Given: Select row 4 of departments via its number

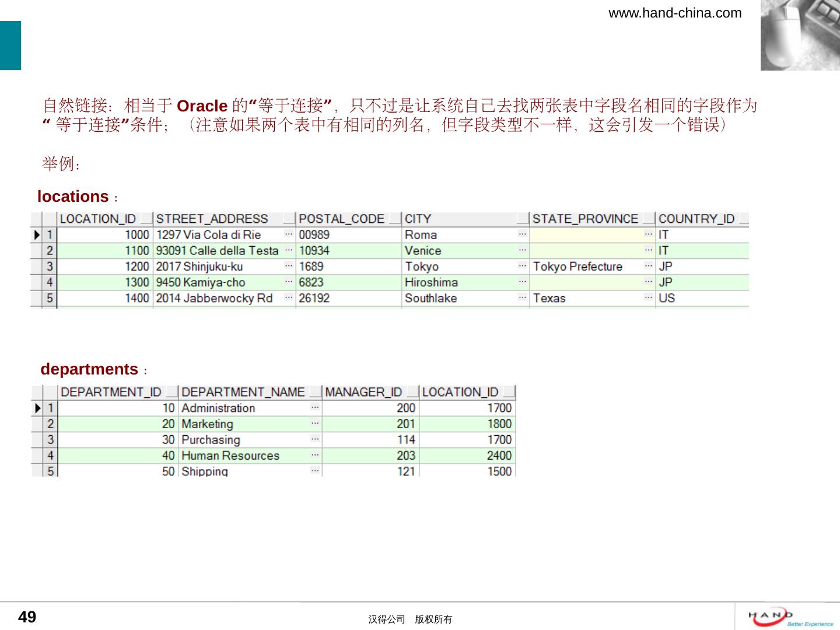Looking at the screenshot, I should (50, 455).
